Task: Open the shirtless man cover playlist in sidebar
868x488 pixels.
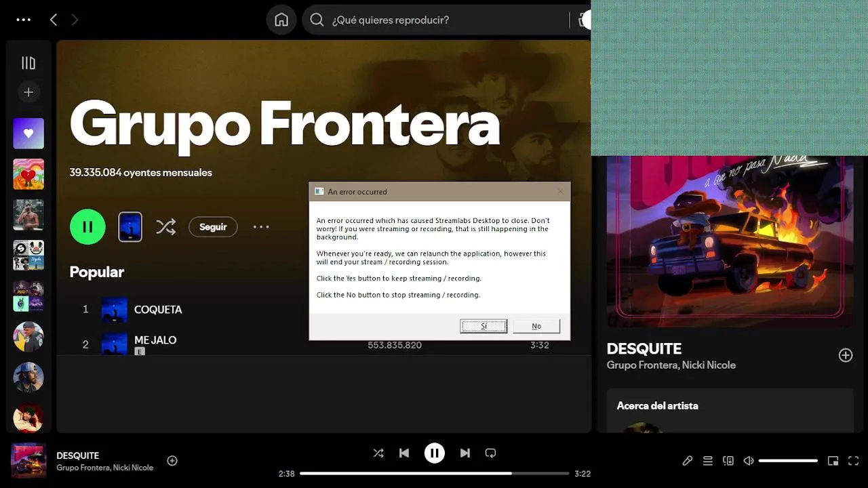Action: click(28, 215)
